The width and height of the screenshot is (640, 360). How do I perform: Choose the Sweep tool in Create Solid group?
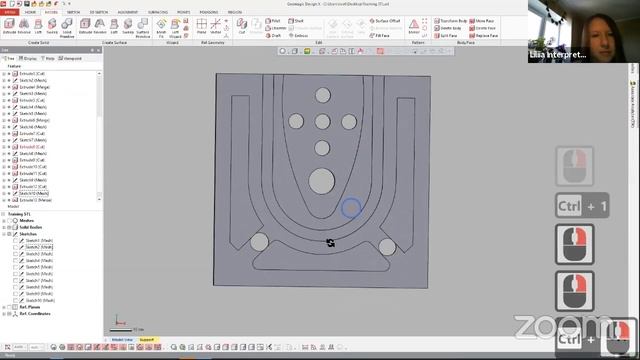(52, 27)
